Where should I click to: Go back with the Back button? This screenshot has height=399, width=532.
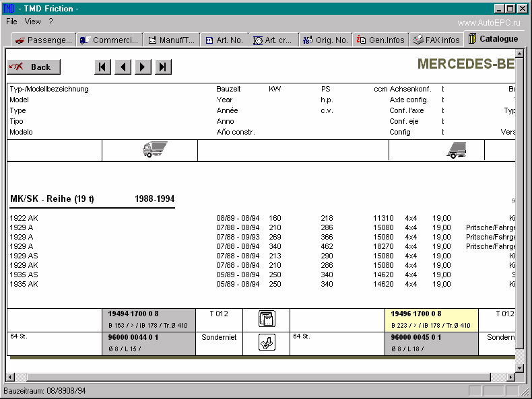(34, 67)
